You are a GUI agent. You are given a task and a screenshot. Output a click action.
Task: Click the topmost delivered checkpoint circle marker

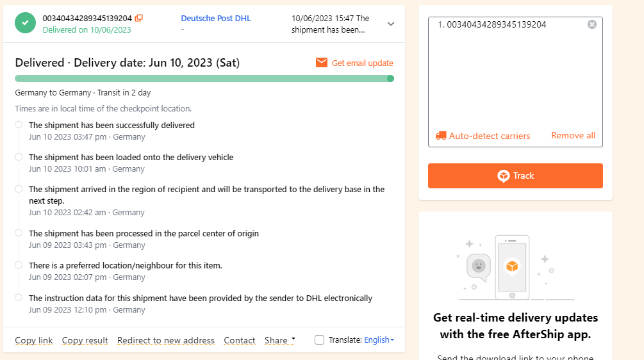tap(19, 125)
